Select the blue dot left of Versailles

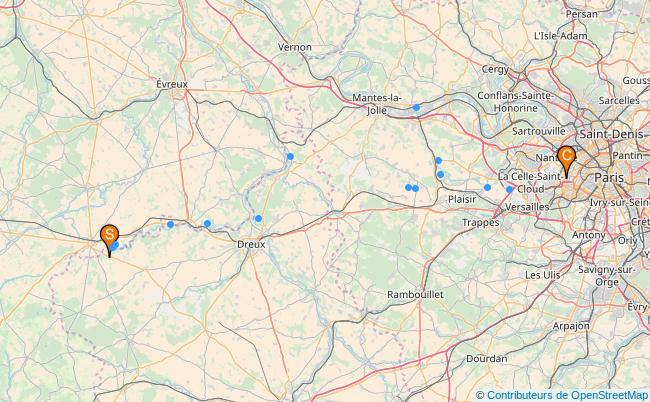tap(509, 189)
